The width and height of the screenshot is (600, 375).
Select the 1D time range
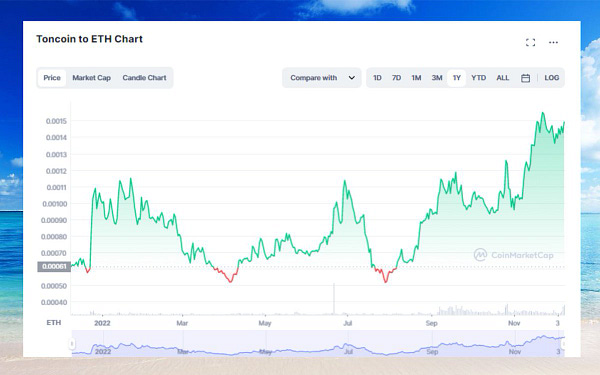tap(377, 78)
